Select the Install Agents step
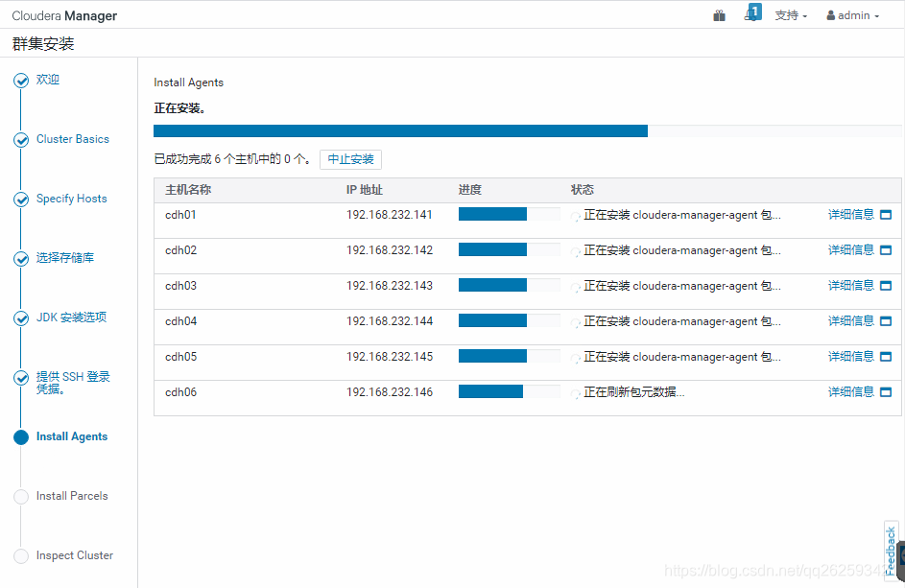The image size is (905, 588). (72, 436)
